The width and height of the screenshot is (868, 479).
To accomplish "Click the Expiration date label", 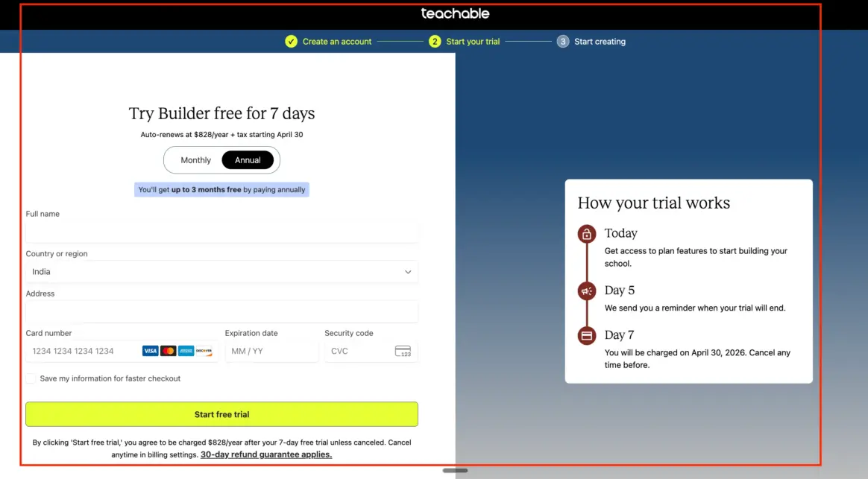I will tap(251, 333).
